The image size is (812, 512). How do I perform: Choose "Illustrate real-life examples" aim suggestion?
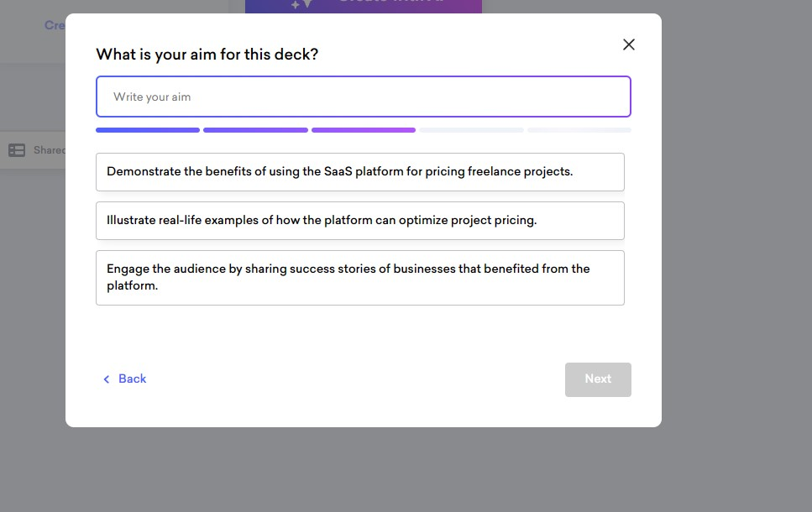pos(359,221)
